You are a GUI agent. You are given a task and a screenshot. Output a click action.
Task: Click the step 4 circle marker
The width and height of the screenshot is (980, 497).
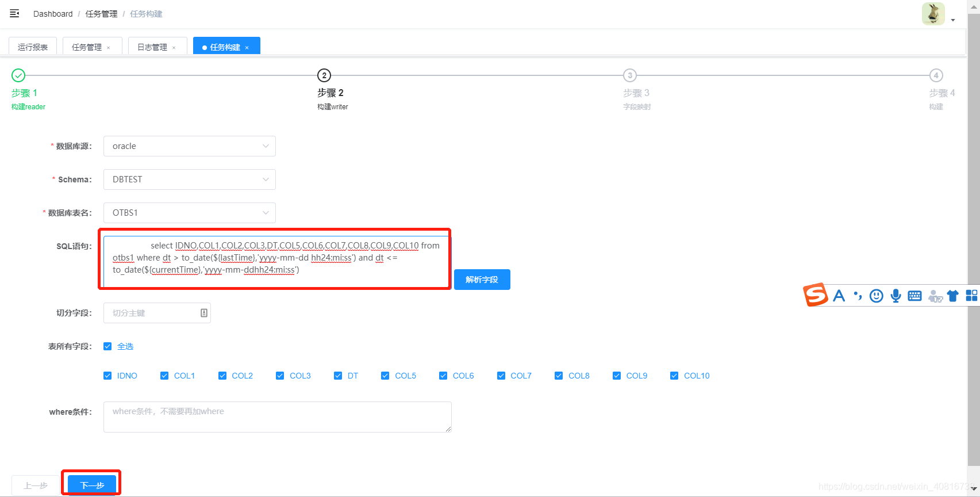point(936,75)
